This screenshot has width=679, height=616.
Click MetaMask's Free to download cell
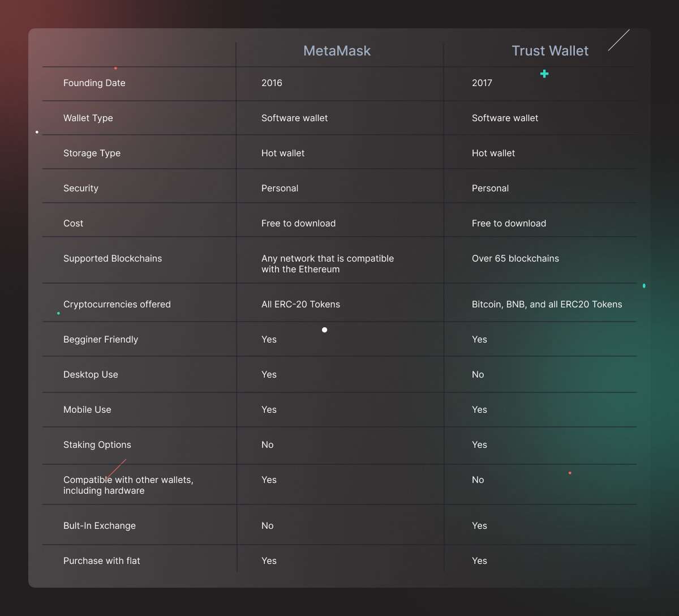(299, 223)
